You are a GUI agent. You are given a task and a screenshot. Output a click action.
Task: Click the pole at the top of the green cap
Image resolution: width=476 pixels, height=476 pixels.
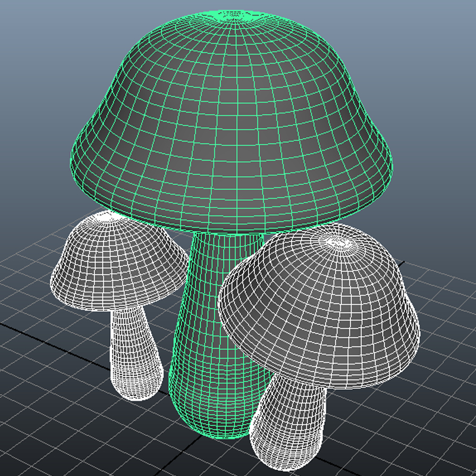click(232, 12)
